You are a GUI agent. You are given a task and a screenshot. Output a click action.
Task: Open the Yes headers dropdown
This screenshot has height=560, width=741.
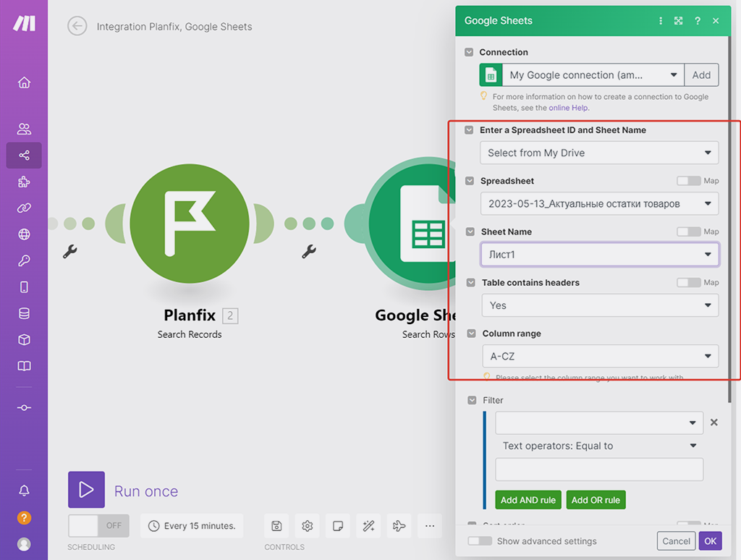(x=600, y=305)
